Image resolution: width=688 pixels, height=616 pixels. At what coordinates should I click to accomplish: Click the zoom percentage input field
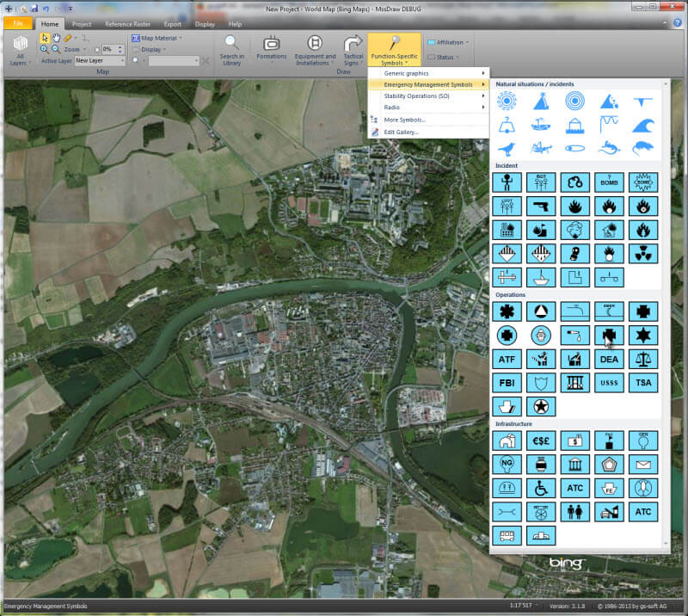pos(108,49)
